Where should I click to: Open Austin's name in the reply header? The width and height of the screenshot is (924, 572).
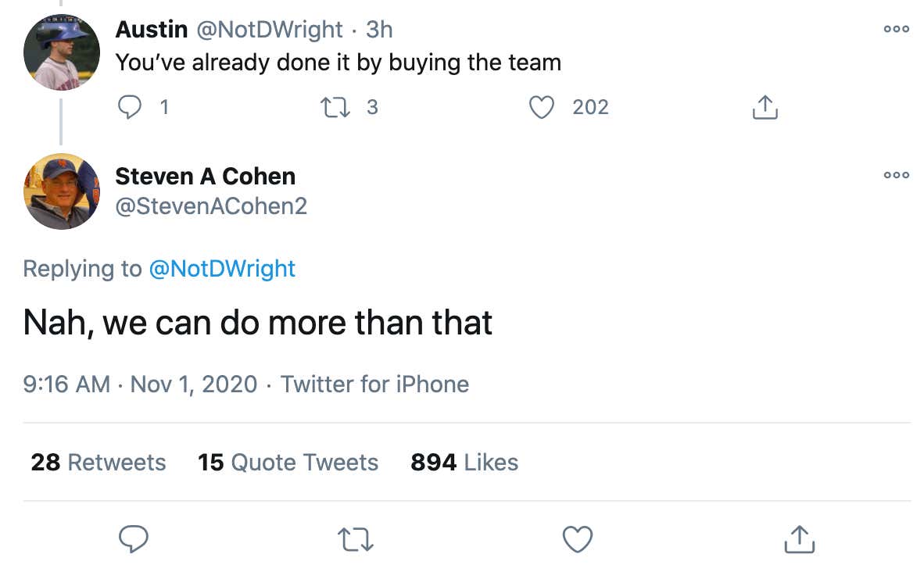pos(151,30)
